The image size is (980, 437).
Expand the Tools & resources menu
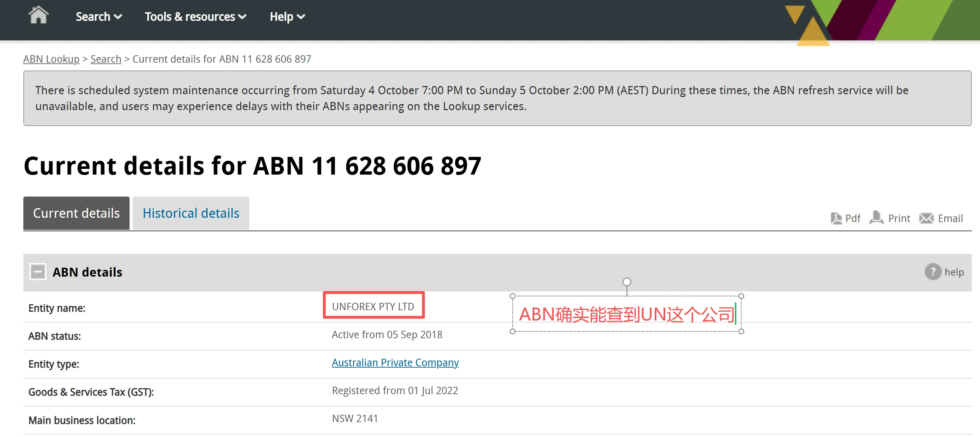[x=195, y=17]
